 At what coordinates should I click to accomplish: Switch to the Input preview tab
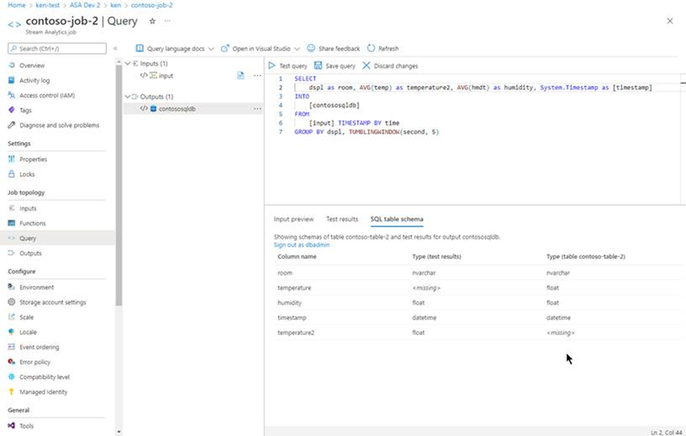[294, 219]
